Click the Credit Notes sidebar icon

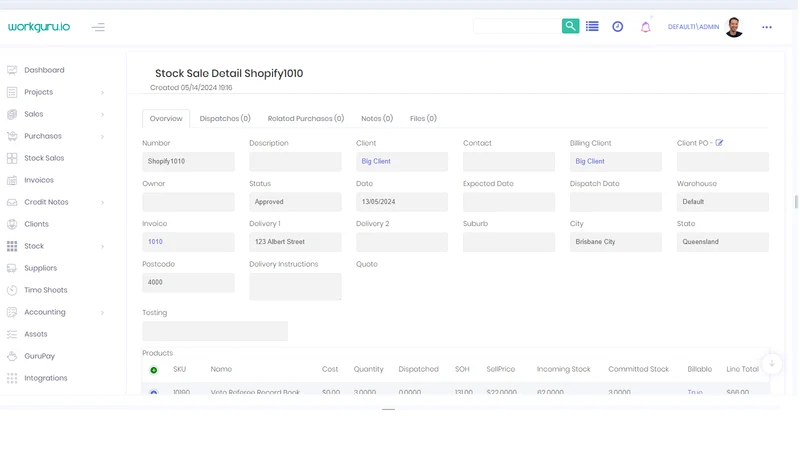tap(12, 202)
